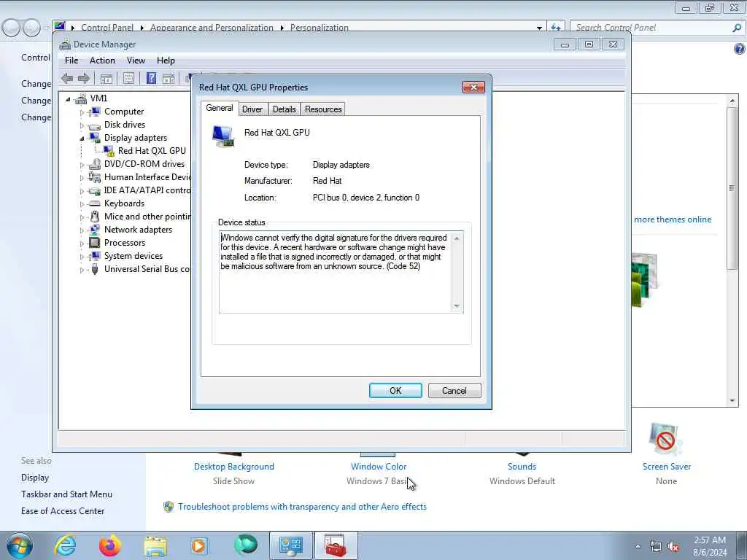Click the Network adapters category icon

pyautogui.click(x=95, y=230)
